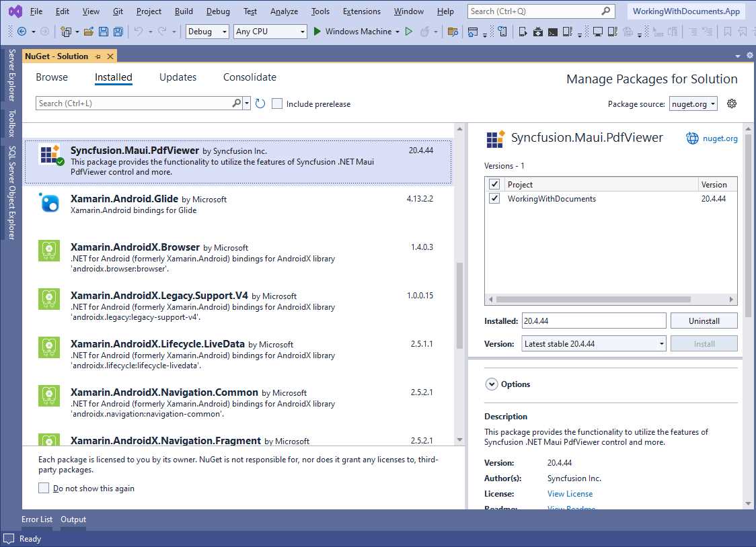Open the command prompt terminal icon
Viewport: 756px width, 547px height.
[553, 32]
